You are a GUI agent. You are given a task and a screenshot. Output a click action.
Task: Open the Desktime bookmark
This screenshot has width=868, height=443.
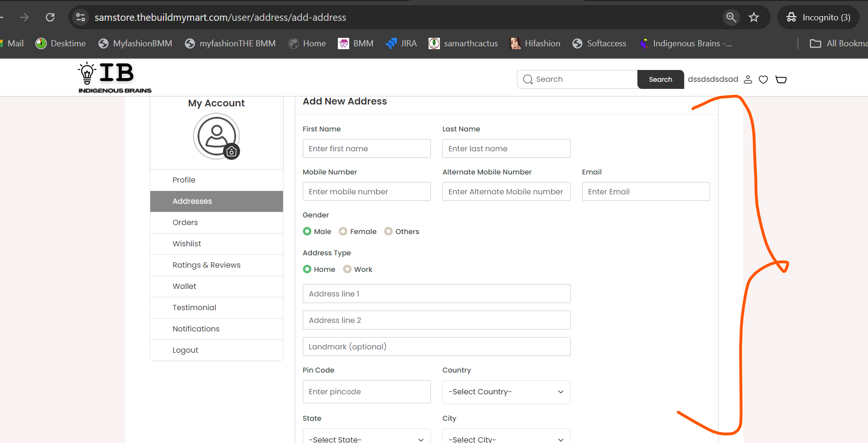coord(61,43)
